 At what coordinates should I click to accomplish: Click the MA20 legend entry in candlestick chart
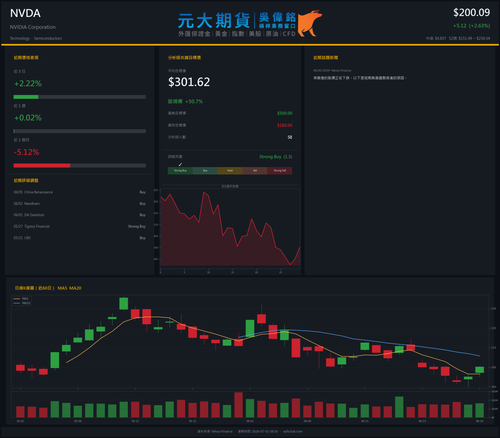click(22, 303)
